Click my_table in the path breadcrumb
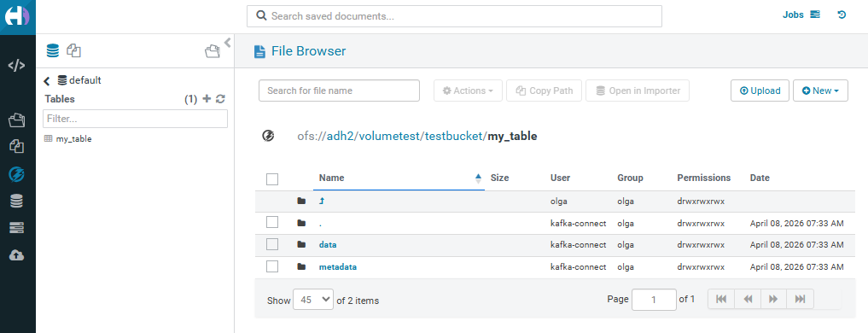 coord(512,136)
